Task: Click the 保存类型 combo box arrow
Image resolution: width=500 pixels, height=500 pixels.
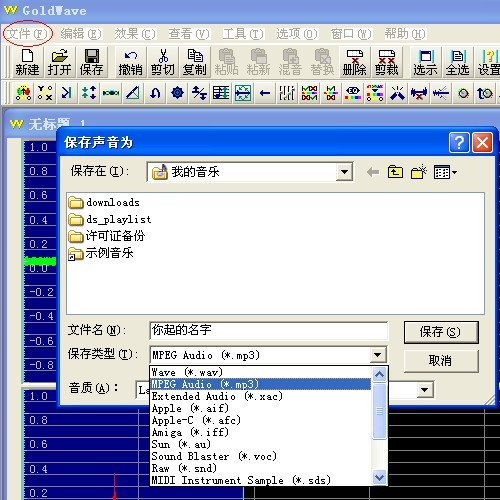Action: pos(378,355)
